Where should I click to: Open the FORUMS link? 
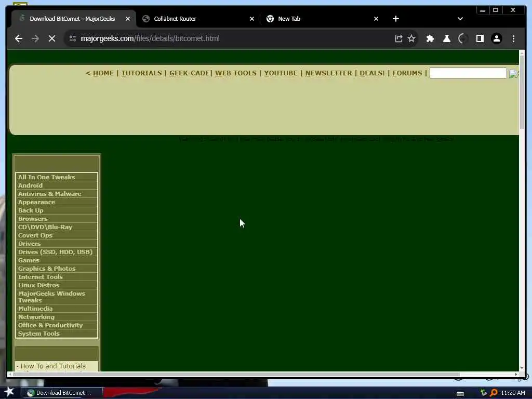(407, 73)
